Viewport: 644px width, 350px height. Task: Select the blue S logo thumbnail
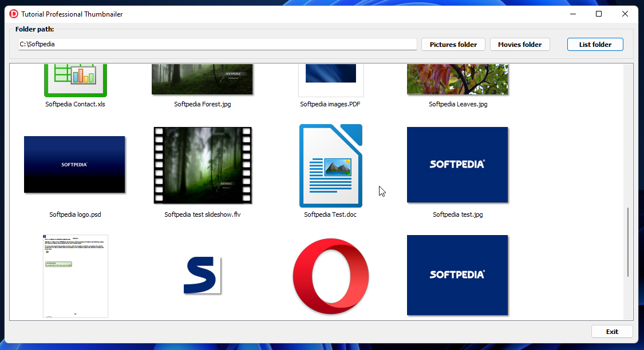pos(202,275)
